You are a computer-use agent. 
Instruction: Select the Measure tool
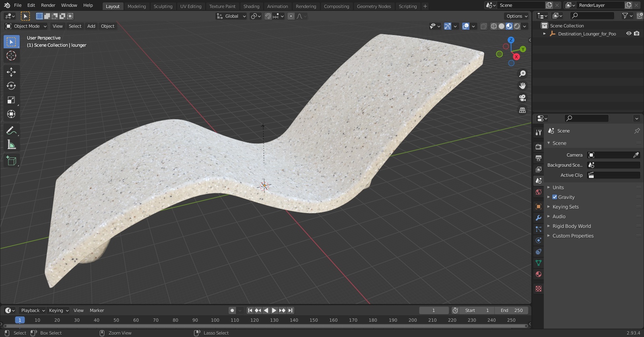(11, 145)
